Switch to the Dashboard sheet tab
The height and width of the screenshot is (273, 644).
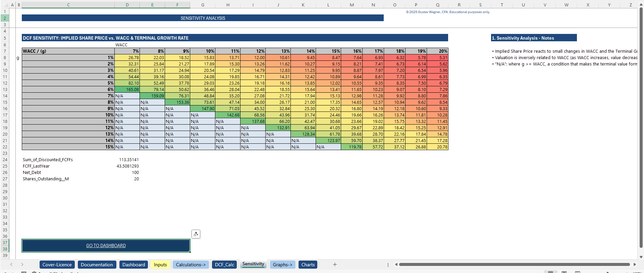(133, 265)
